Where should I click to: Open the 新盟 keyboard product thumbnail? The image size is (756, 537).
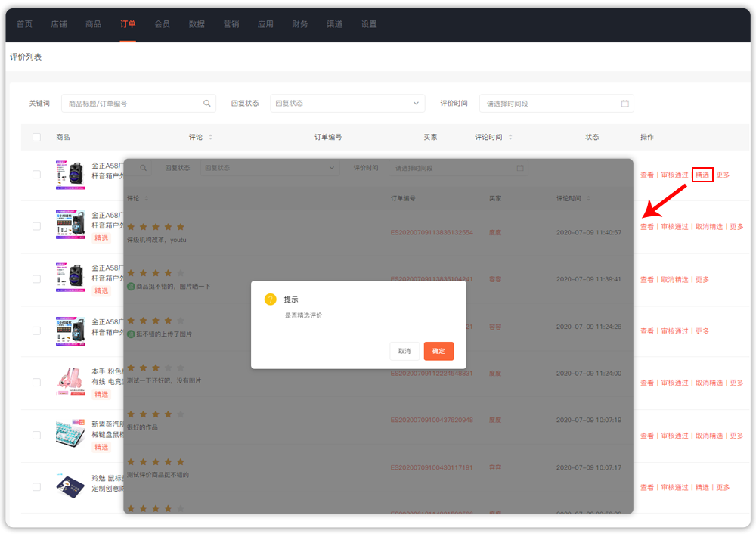coord(70,434)
